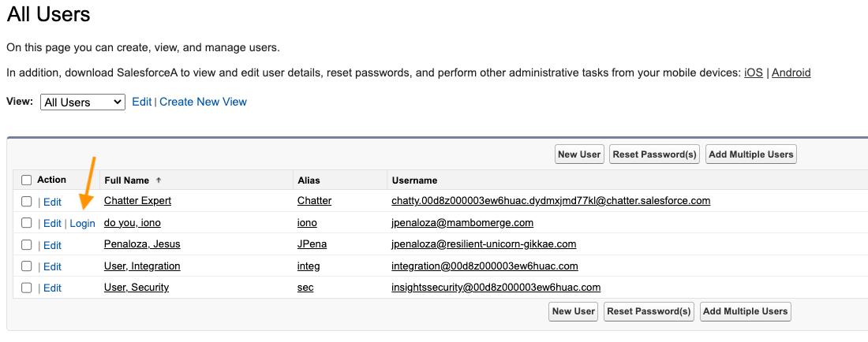Sort by the Username column header
Viewport: 868px width, 342px height.
(414, 180)
